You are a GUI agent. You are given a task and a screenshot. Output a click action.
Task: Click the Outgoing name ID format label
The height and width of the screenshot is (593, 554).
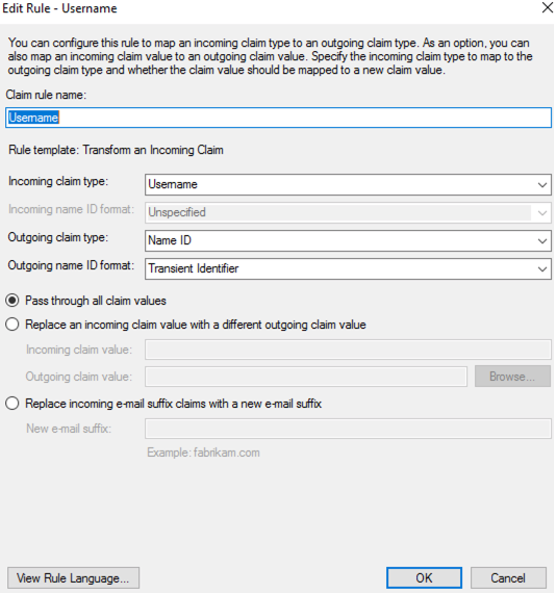[x=71, y=265]
